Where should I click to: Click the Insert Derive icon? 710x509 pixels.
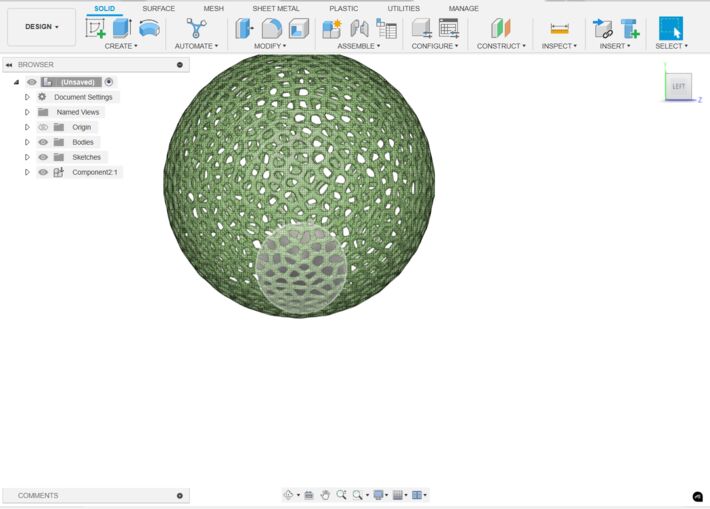pos(603,29)
